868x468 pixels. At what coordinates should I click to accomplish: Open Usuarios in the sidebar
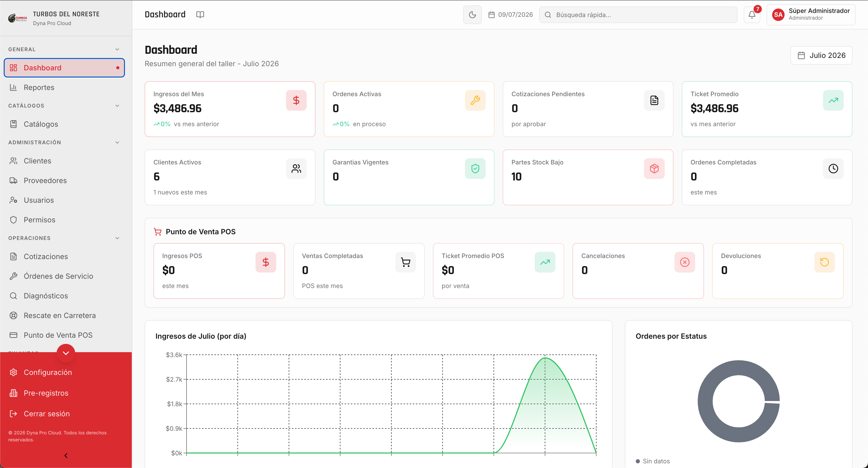(x=64, y=200)
